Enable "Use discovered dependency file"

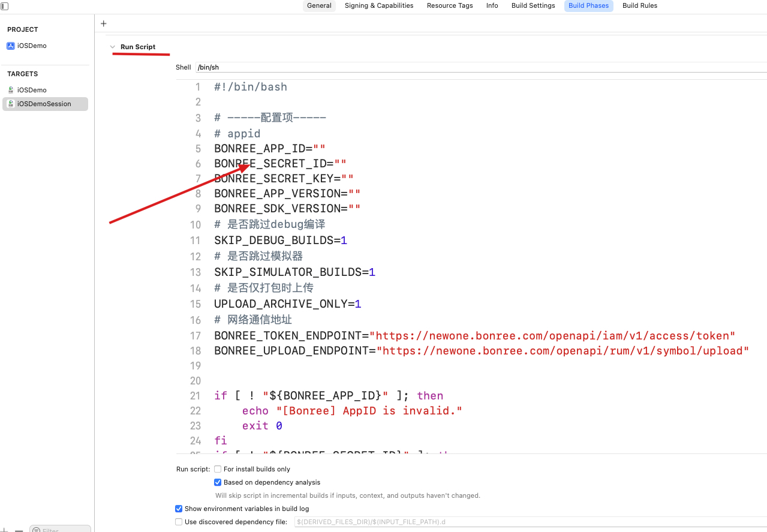(x=178, y=521)
